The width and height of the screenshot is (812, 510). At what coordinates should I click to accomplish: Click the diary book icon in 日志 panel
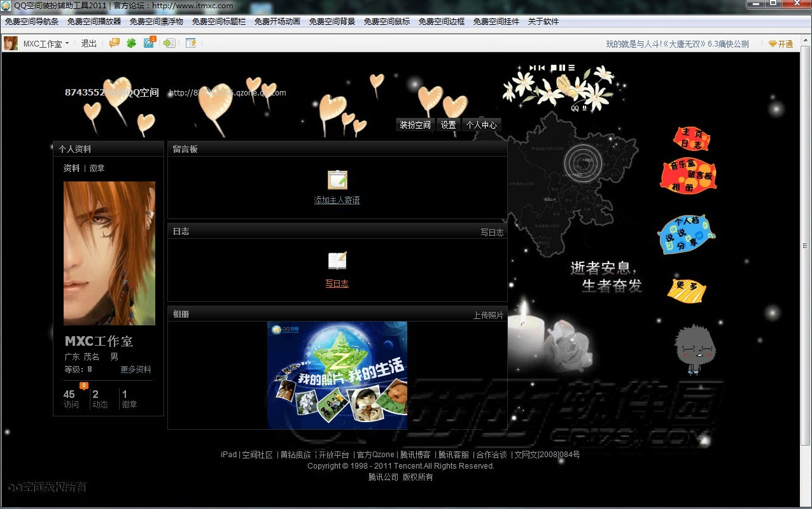click(337, 261)
